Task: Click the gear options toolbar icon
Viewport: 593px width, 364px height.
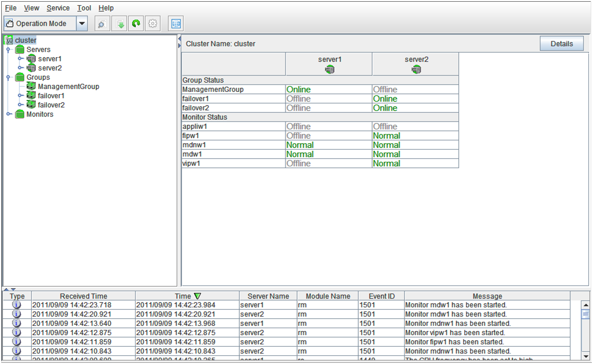Action: pos(153,24)
